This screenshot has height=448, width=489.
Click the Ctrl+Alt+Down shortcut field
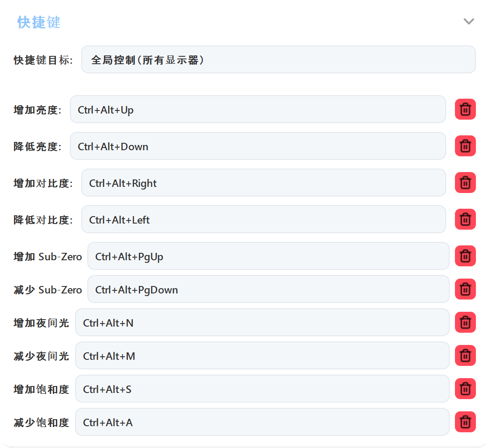tap(258, 146)
